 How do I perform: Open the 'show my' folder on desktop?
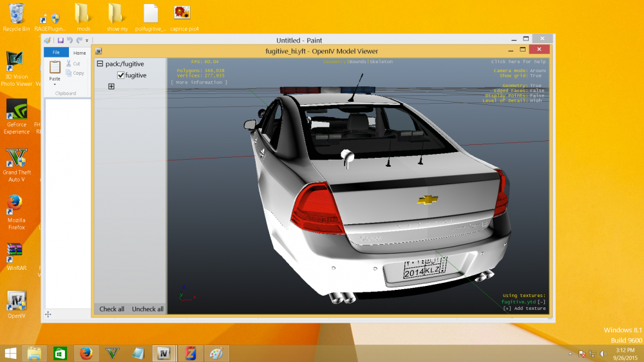(117, 17)
